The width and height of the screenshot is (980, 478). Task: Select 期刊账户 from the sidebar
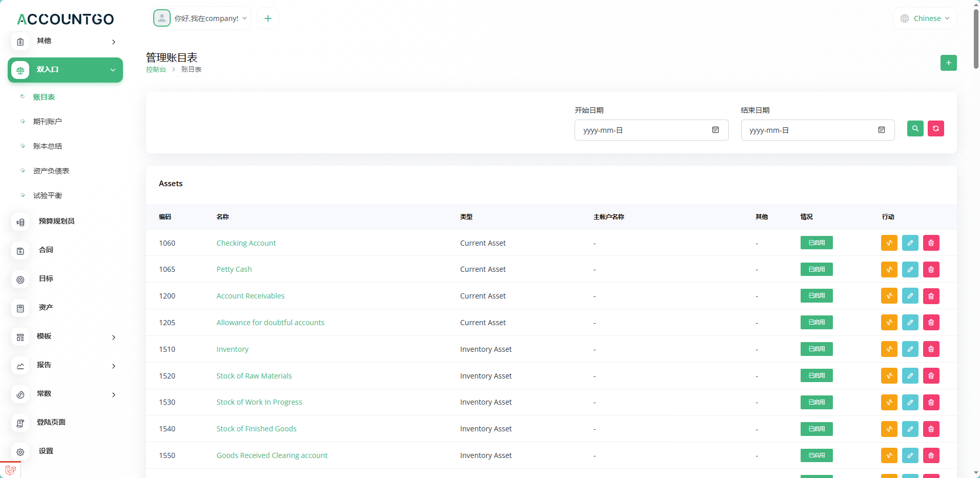(47, 122)
